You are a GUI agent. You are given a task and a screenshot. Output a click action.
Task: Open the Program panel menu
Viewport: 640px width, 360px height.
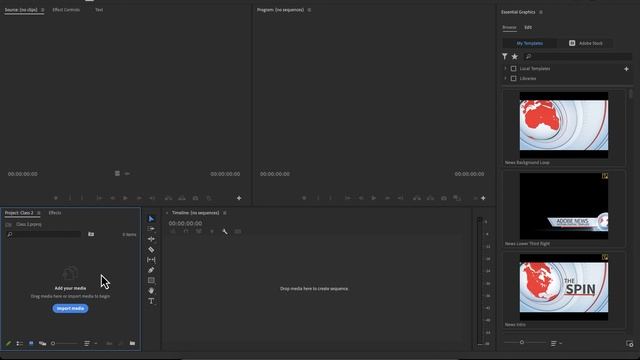coord(309,10)
